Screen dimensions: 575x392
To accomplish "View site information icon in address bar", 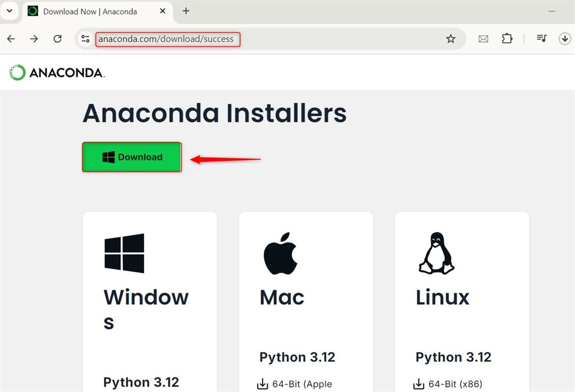I will pos(85,39).
